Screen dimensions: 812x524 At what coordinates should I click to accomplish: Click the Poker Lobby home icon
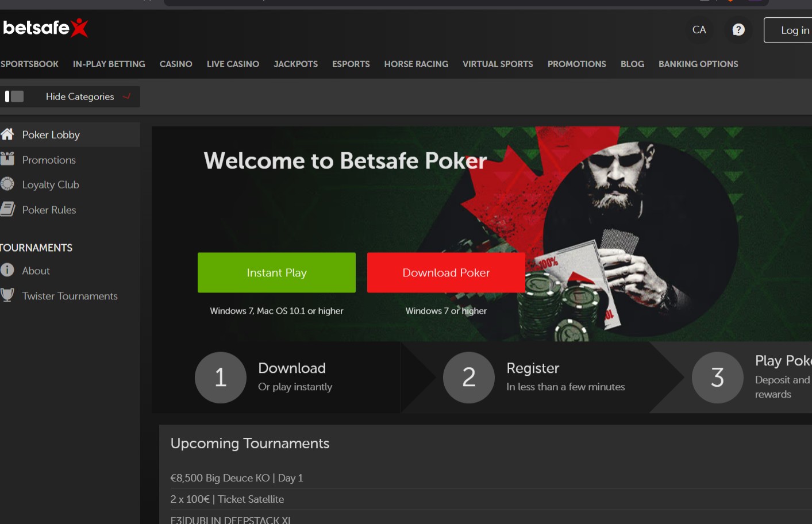7,134
